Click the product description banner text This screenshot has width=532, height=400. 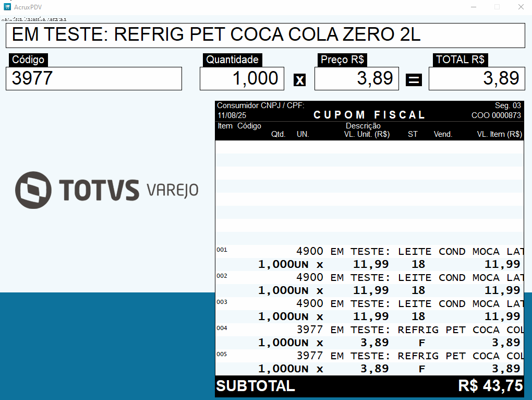216,34
